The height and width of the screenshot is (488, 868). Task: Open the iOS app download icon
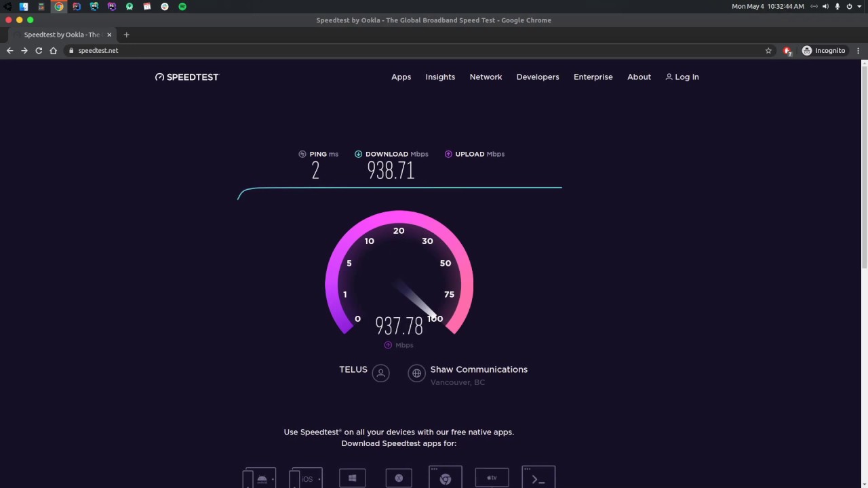coord(306,478)
